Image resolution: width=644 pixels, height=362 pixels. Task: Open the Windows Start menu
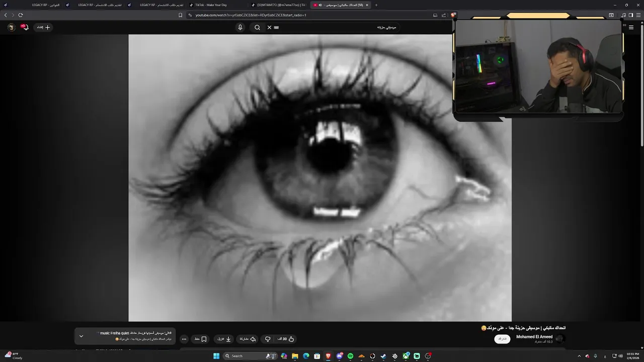click(x=216, y=356)
